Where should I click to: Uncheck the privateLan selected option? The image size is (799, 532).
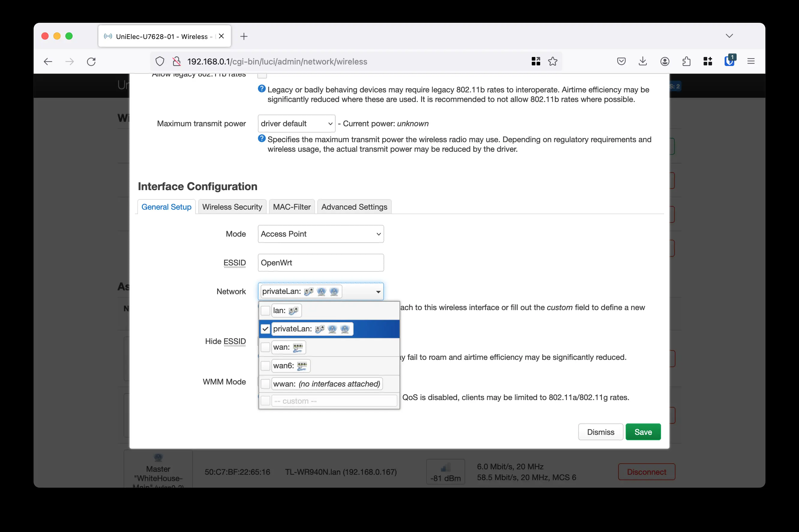tap(266, 328)
